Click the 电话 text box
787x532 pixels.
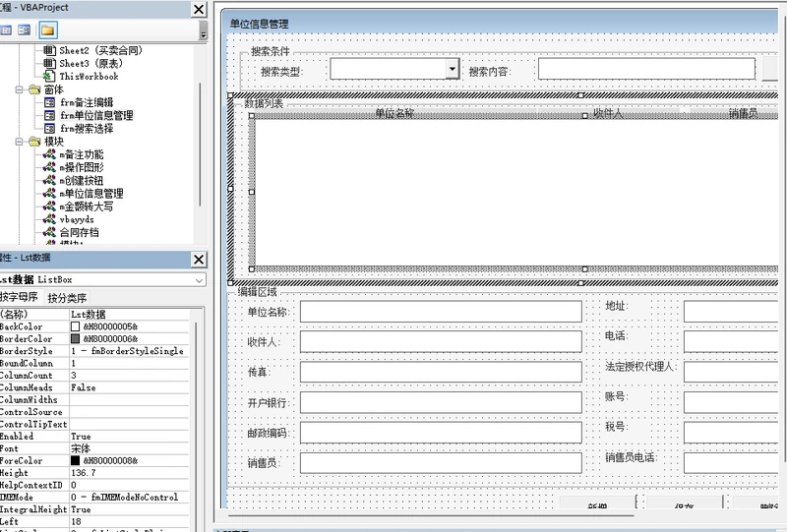(x=731, y=342)
